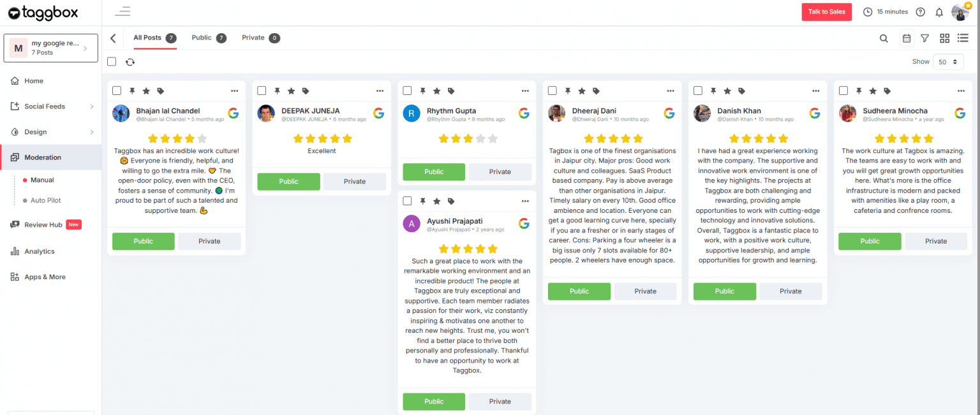Set Ayushi Prajapati's review to Private
The height and width of the screenshot is (415, 980).
coord(500,401)
